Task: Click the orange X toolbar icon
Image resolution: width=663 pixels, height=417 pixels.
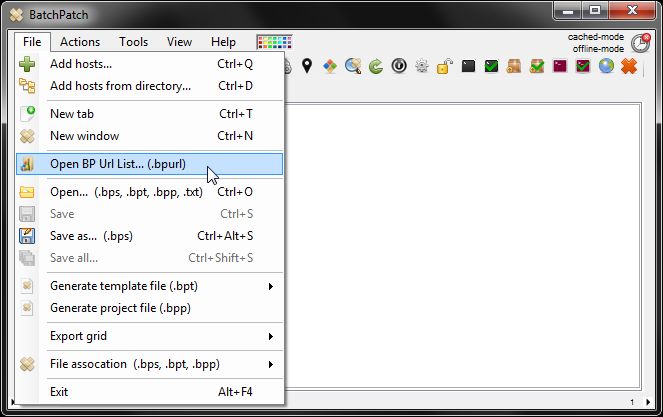Action: [629, 66]
